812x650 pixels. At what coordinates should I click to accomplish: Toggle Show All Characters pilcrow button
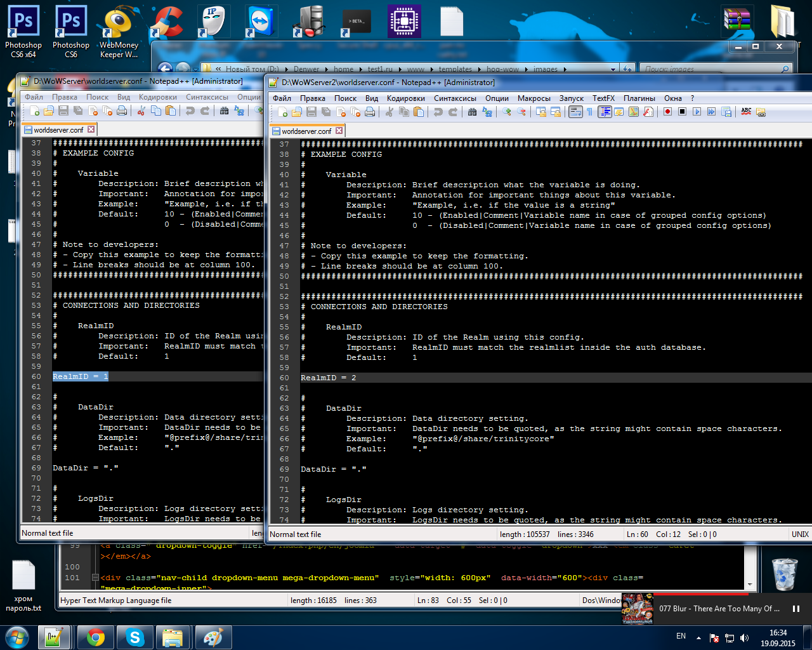[589, 112]
